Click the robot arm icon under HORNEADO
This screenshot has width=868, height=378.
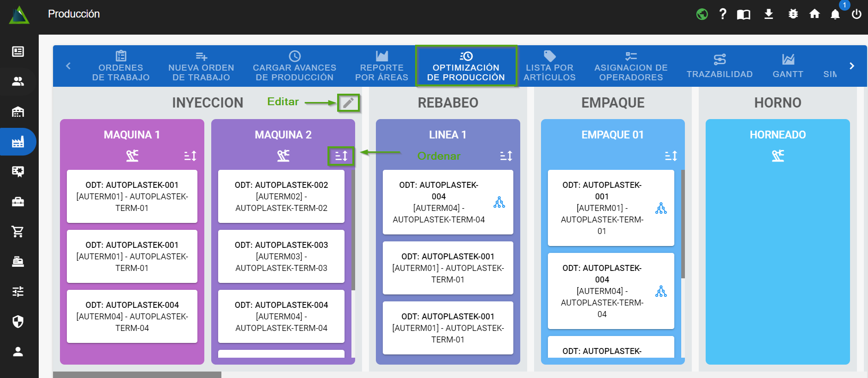778,156
